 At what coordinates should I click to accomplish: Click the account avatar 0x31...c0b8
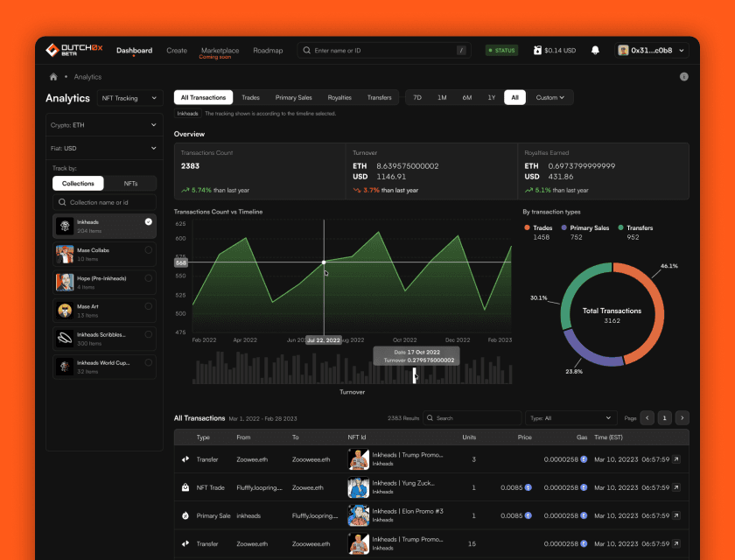click(623, 50)
